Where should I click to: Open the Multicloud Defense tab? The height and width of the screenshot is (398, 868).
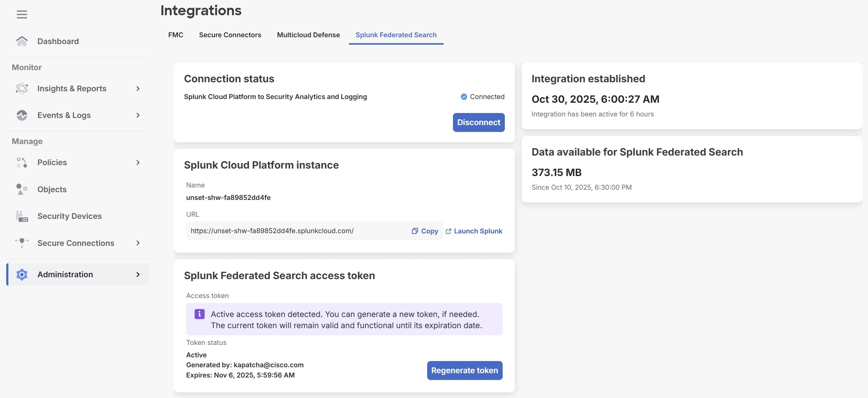[308, 35]
